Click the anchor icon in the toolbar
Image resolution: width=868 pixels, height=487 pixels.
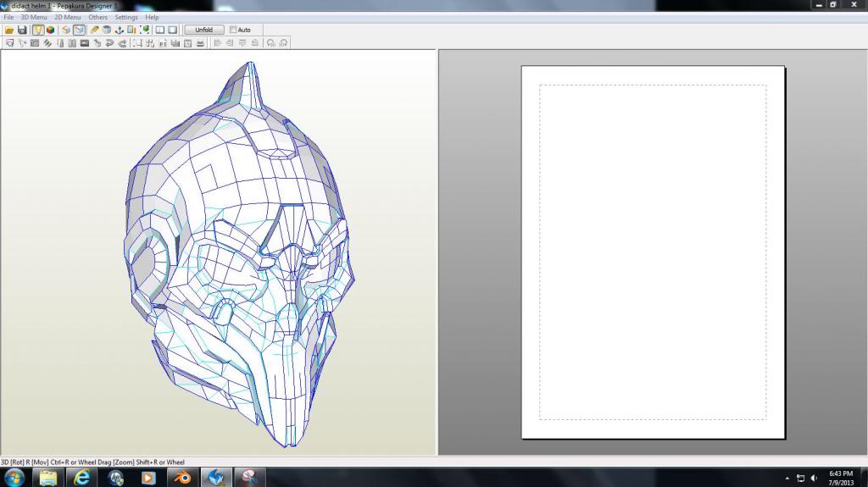click(x=119, y=30)
